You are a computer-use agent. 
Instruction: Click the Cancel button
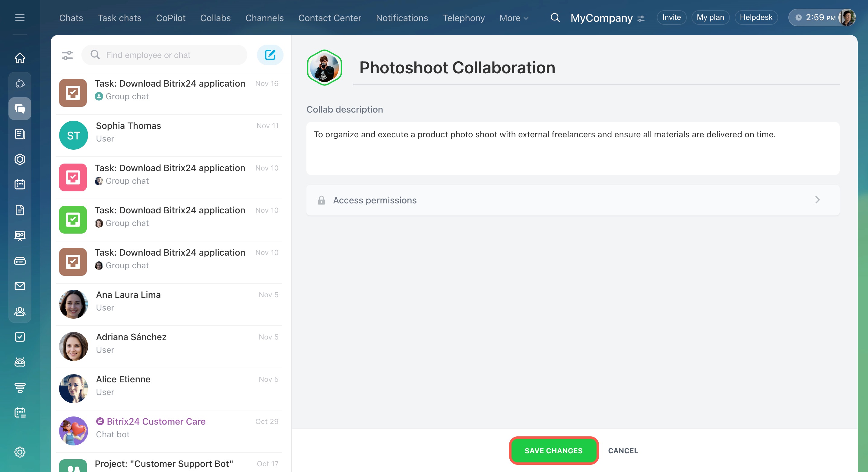623,451
